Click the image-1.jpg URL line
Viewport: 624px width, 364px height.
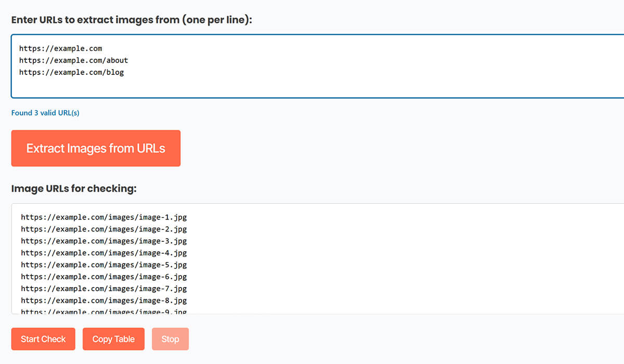coord(103,217)
